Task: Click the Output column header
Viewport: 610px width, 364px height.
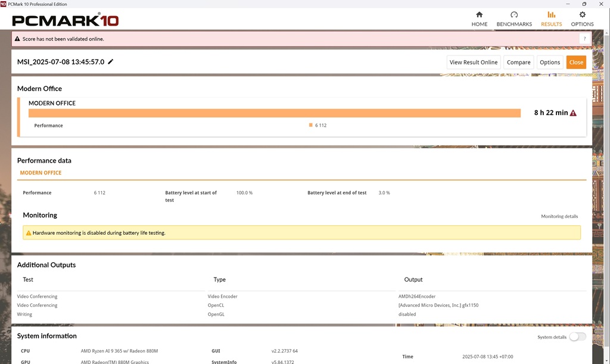Action: click(413, 279)
